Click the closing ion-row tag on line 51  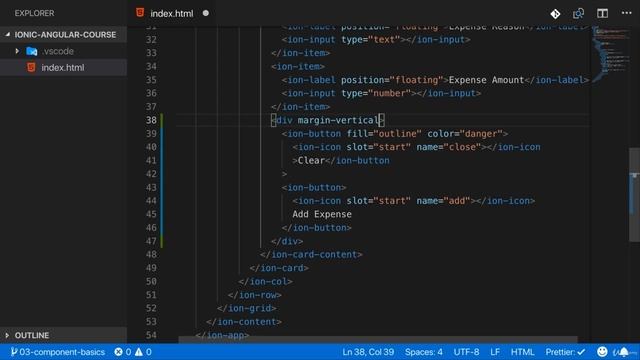(255, 295)
